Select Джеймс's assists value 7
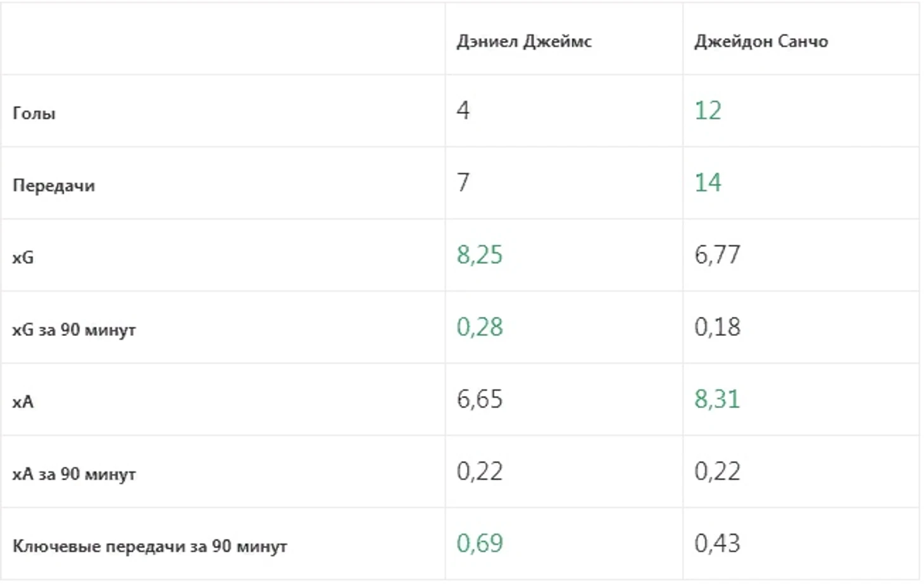 [x=463, y=183]
